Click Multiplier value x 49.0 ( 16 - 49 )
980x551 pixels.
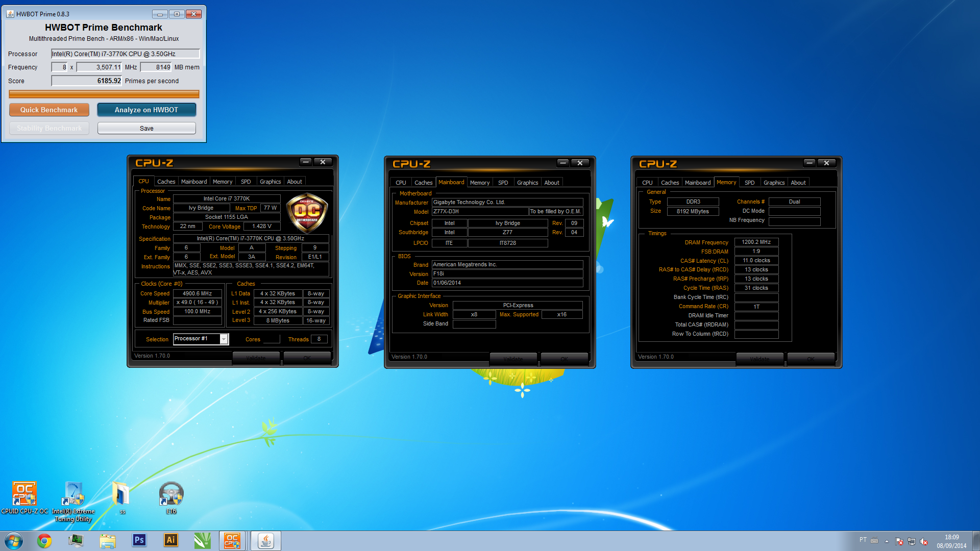197,303
